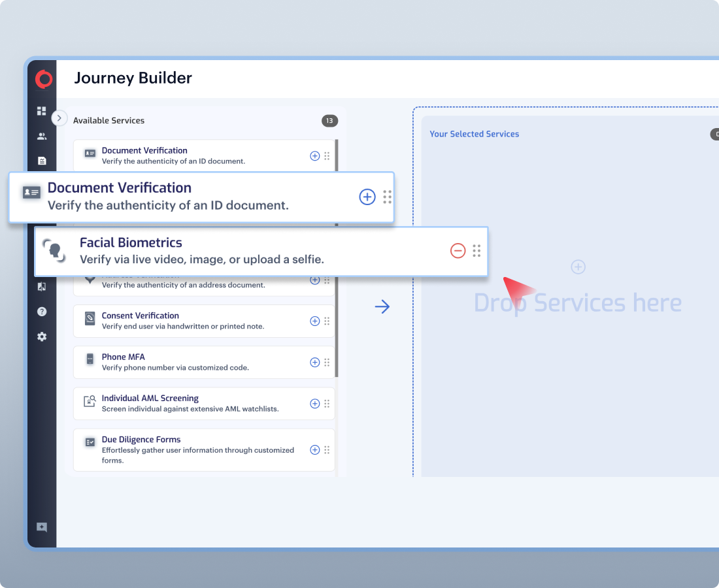The width and height of the screenshot is (719, 588).
Task: Remove Facial Biometrics using red minus icon
Action: (x=458, y=250)
